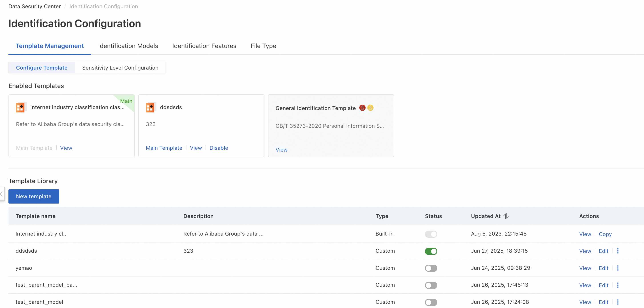Open more actions for test_parent_model_pa... row
Screen dimensions: 644x308
618,285
